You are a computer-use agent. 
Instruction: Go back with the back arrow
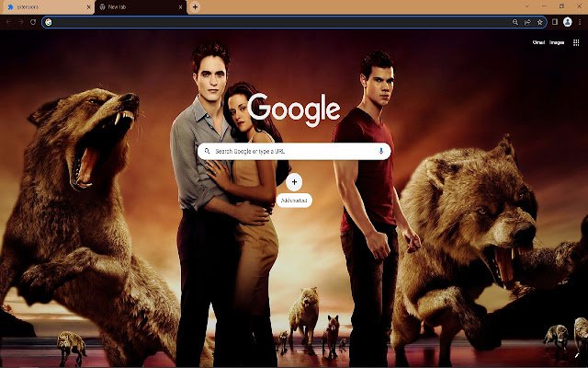pos(8,22)
